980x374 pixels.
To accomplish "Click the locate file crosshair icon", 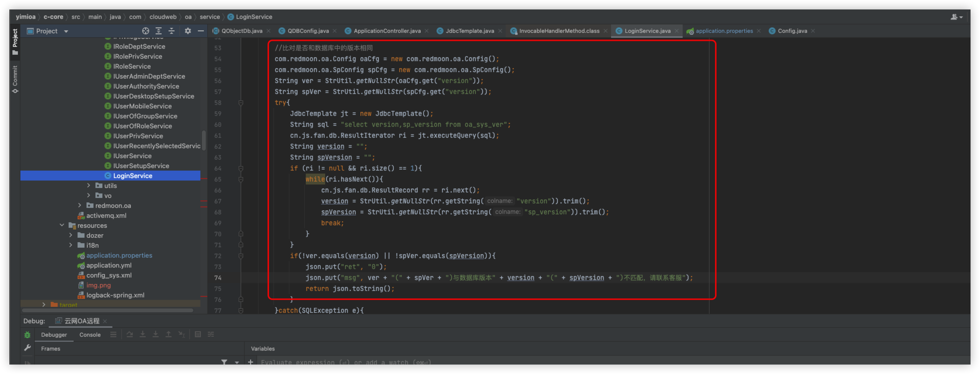I will pyautogui.click(x=145, y=31).
